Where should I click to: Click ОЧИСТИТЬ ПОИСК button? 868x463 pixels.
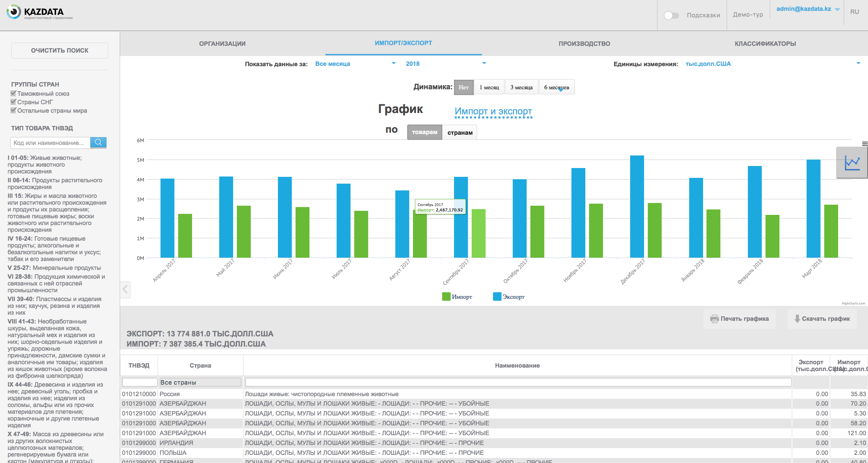point(60,50)
